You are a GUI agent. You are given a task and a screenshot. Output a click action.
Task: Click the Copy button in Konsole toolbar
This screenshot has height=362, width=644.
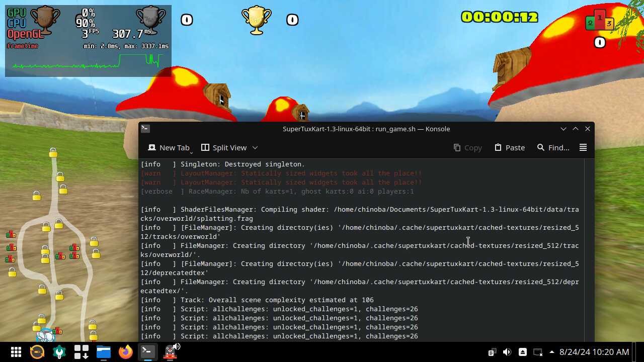click(467, 147)
